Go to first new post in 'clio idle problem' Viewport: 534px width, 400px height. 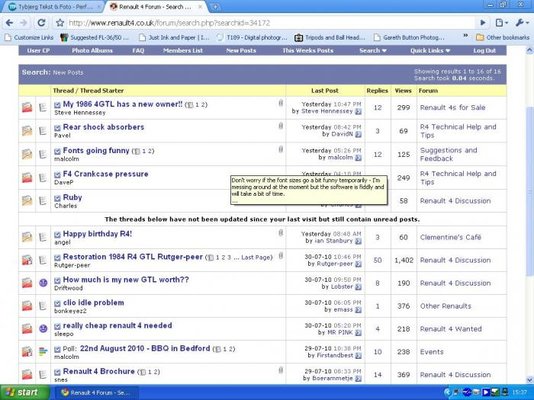[x=57, y=303]
